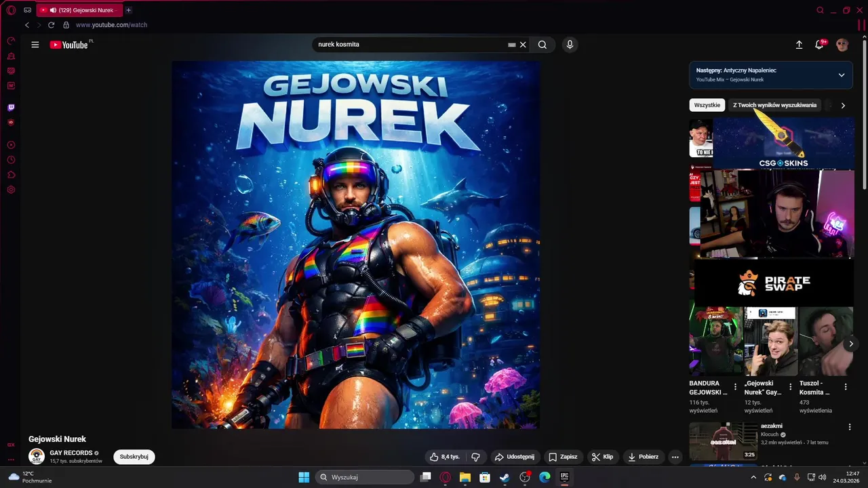Open GX Control speedometer in sidebar
This screenshot has width=868, height=488.
point(11,41)
